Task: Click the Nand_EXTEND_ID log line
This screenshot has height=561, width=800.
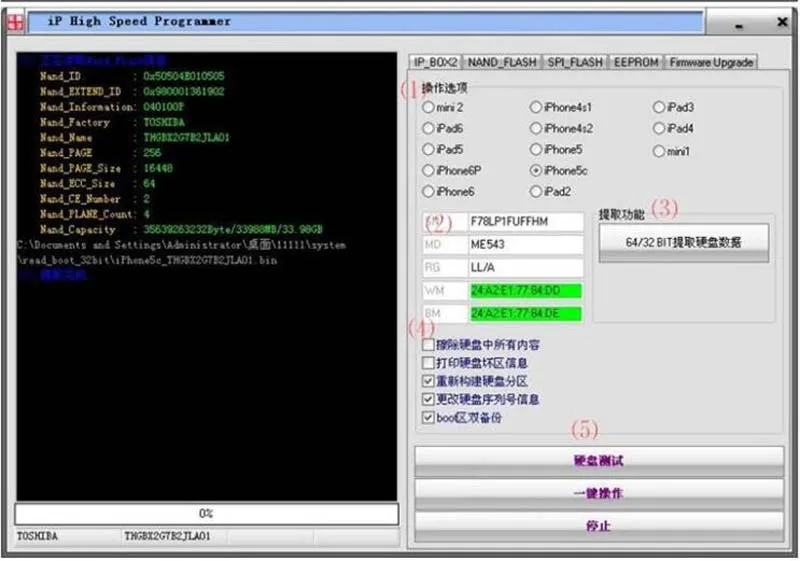Action: 132,92
